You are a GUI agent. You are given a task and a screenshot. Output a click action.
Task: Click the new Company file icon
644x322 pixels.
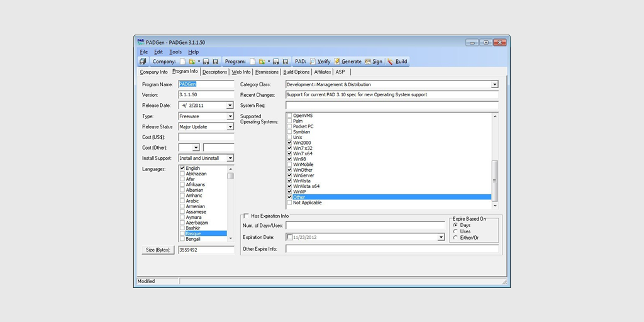click(x=183, y=62)
